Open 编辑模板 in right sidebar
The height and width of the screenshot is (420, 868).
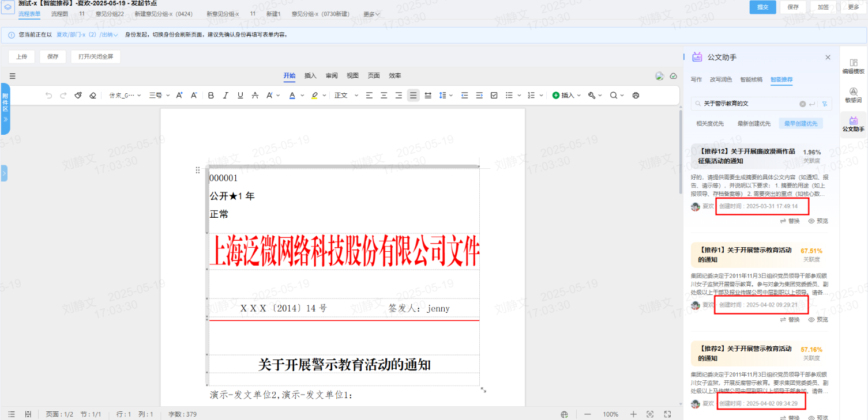(x=853, y=66)
